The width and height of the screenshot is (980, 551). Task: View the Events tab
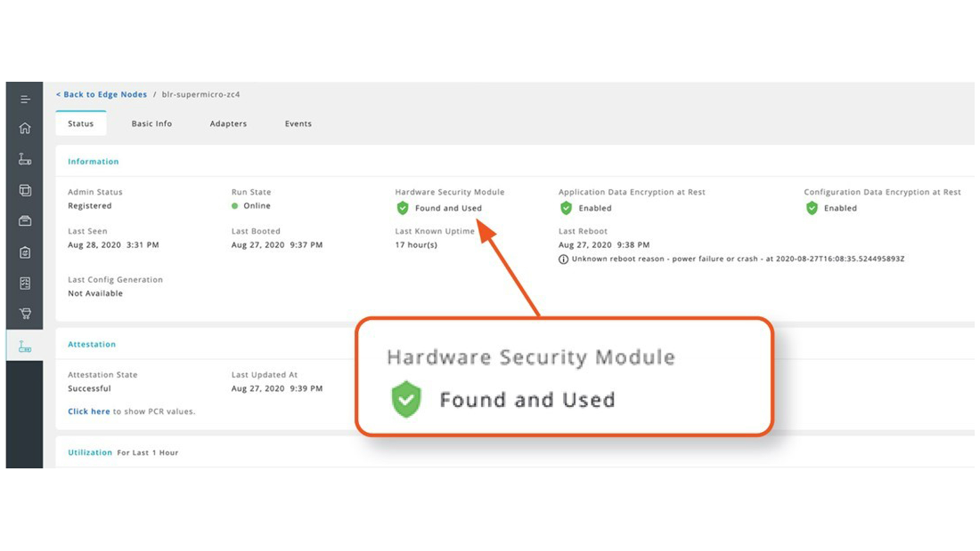[x=298, y=124]
